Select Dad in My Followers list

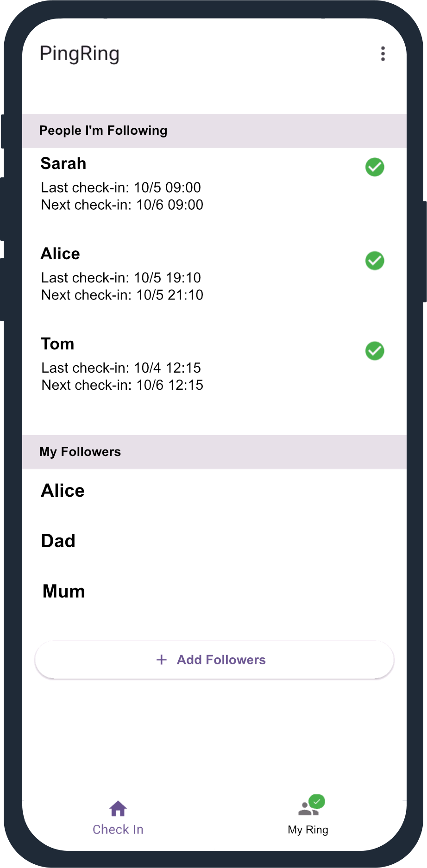(58, 541)
